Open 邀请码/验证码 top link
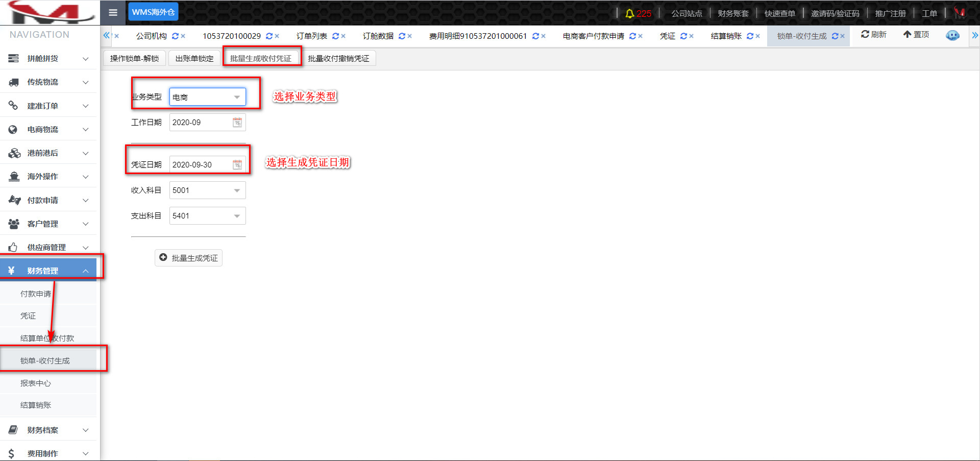 pyautogui.click(x=835, y=13)
